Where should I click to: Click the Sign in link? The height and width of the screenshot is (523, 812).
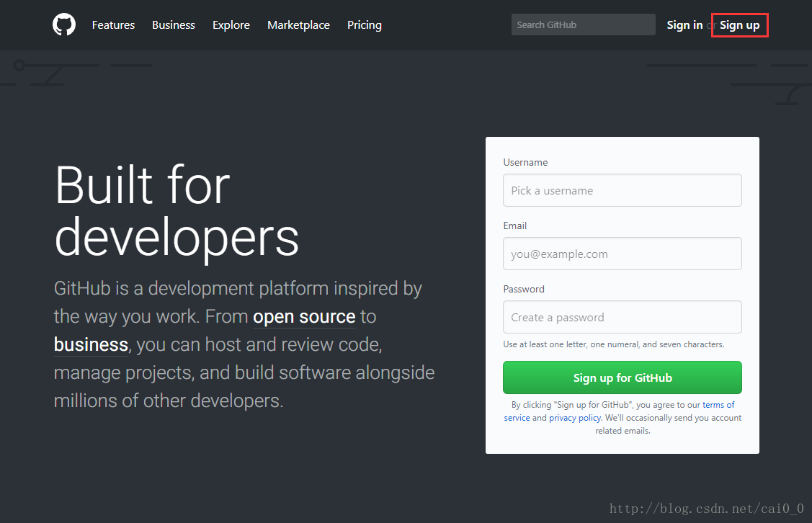[684, 24]
